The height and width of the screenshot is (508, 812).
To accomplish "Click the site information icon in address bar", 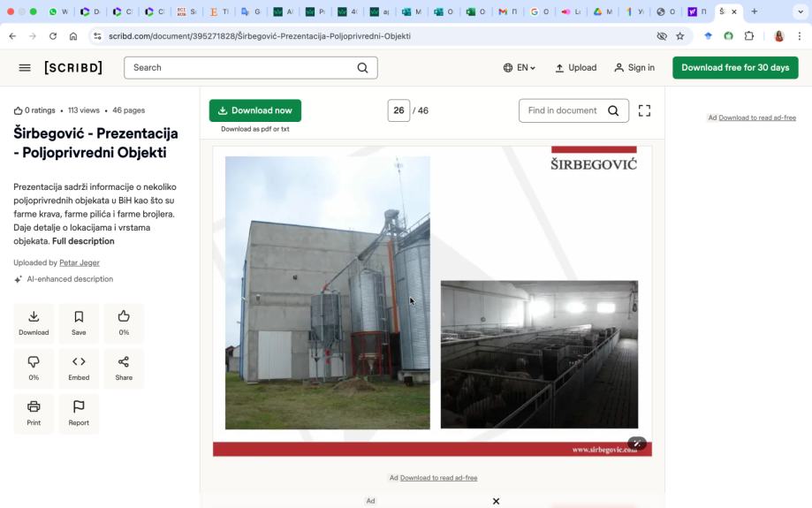I will 97,36.
